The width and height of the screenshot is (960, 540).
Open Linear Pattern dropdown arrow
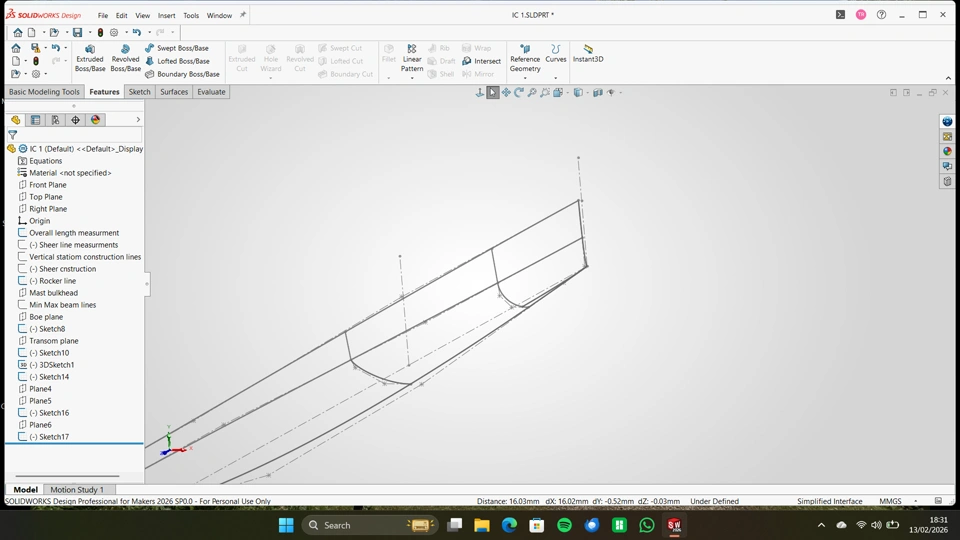tap(412, 78)
